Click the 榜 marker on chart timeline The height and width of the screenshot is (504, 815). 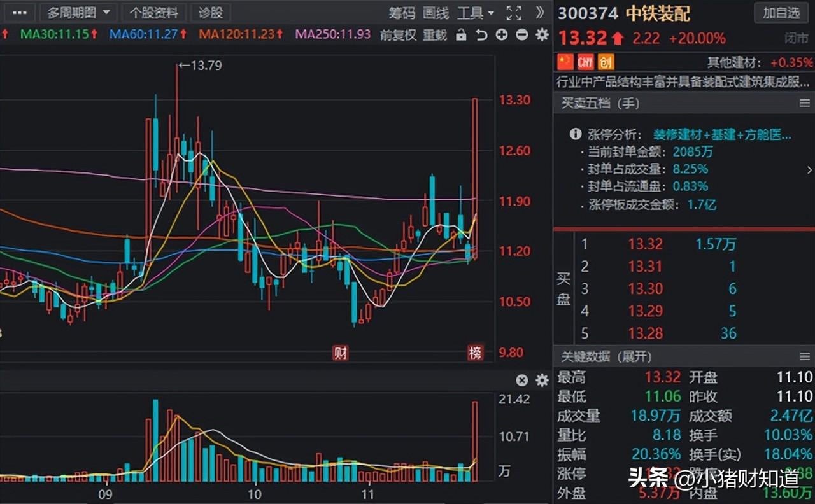475,353
